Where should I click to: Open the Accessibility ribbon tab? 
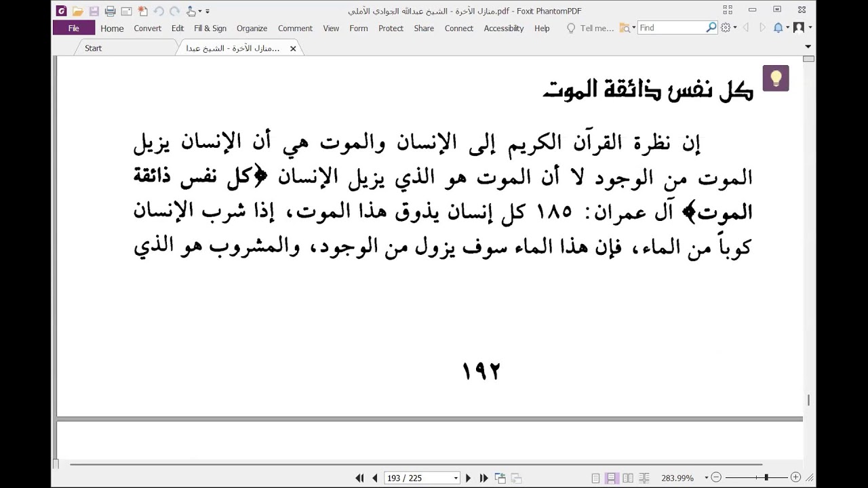click(x=504, y=28)
